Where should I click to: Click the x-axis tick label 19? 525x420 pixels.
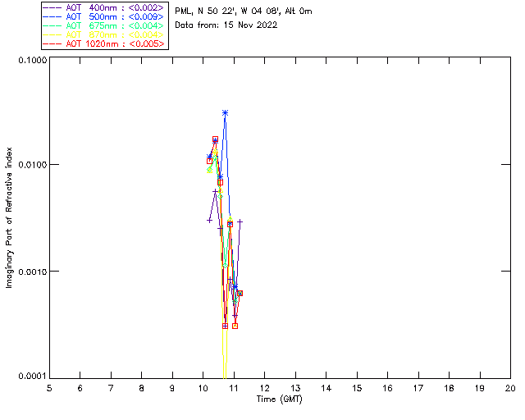[x=480, y=388]
